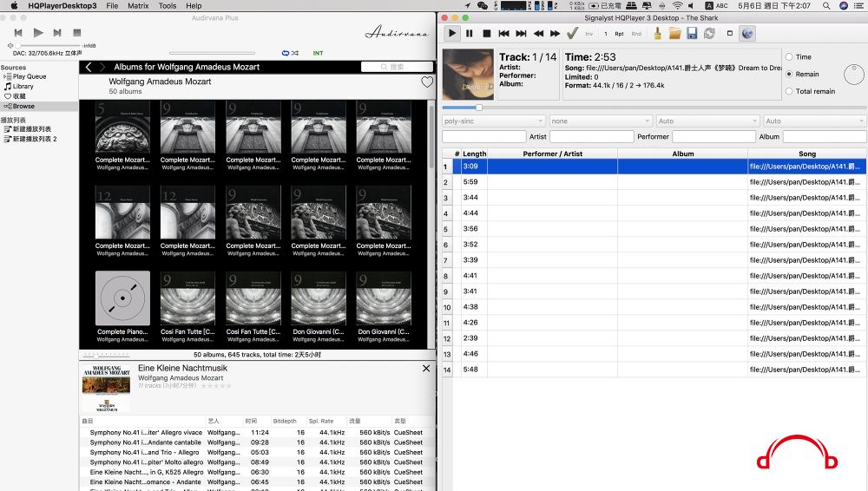This screenshot has height=491, width=868.
Task: Toggle Rpt repeat mode in HQPlayer
Action: click(620, 34)
